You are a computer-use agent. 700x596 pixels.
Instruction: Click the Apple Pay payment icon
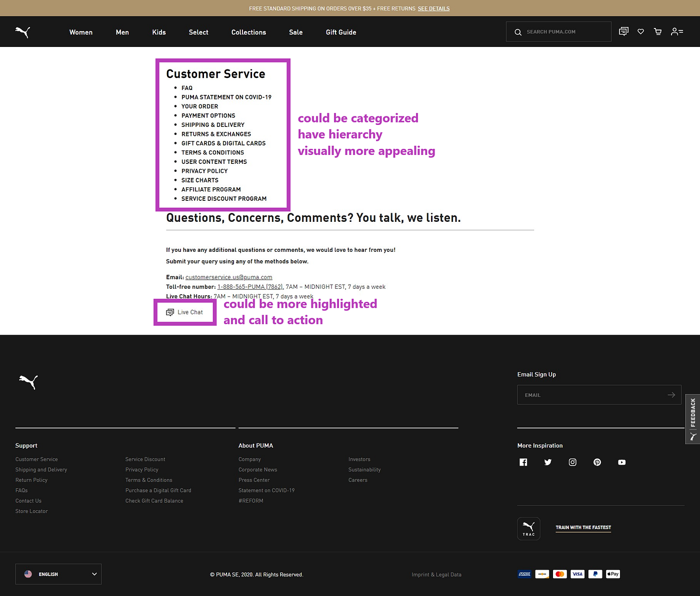pos(613,574)
